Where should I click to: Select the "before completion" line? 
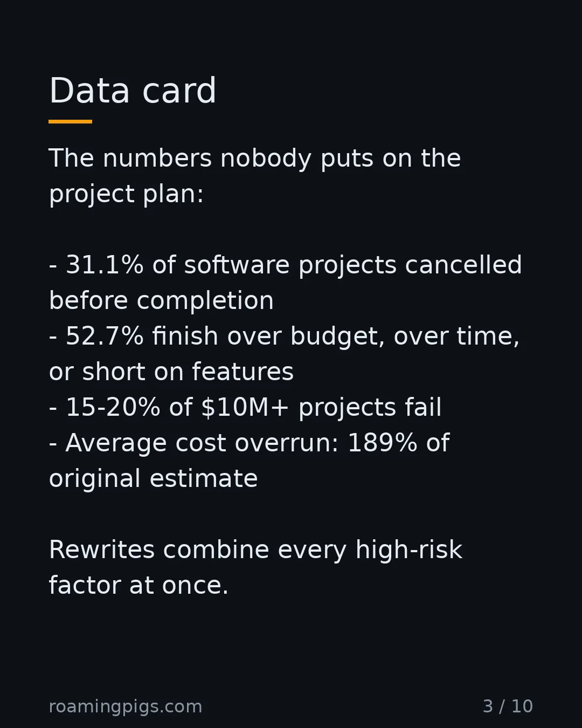click(x=161, y=301)
